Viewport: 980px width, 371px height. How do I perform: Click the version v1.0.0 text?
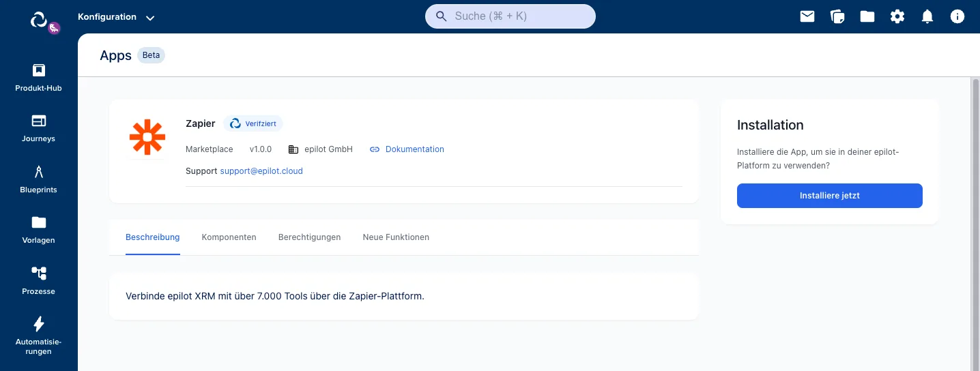261,149
